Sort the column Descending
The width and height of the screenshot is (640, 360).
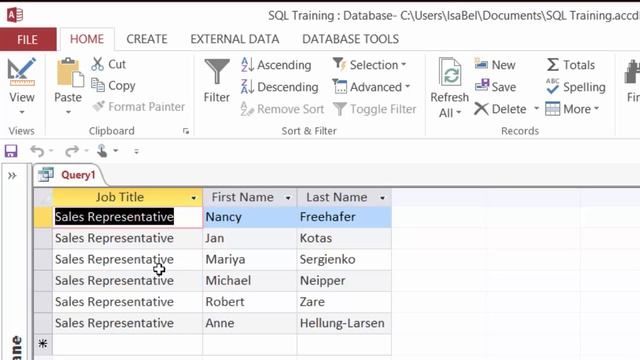coord(280,87)
